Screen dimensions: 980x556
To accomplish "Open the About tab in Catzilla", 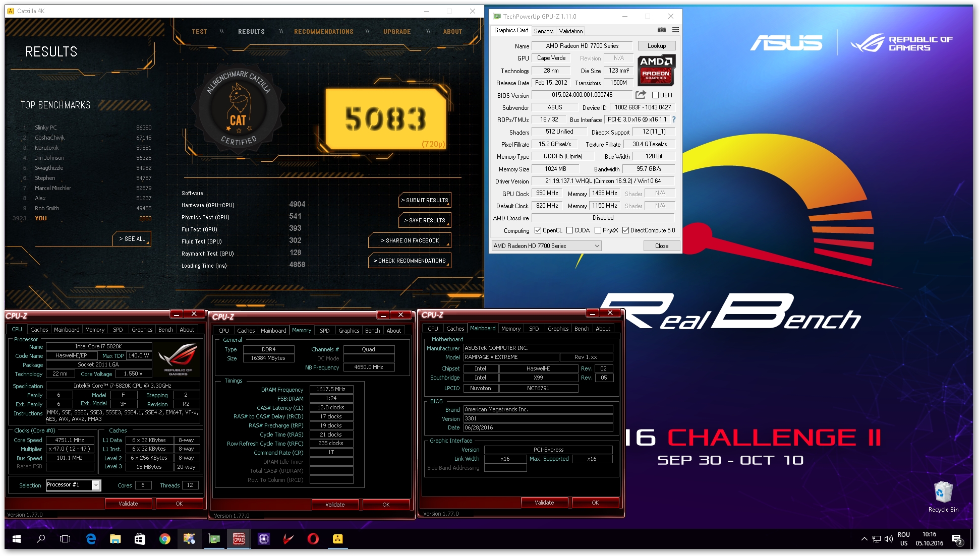I will point(452,32).
